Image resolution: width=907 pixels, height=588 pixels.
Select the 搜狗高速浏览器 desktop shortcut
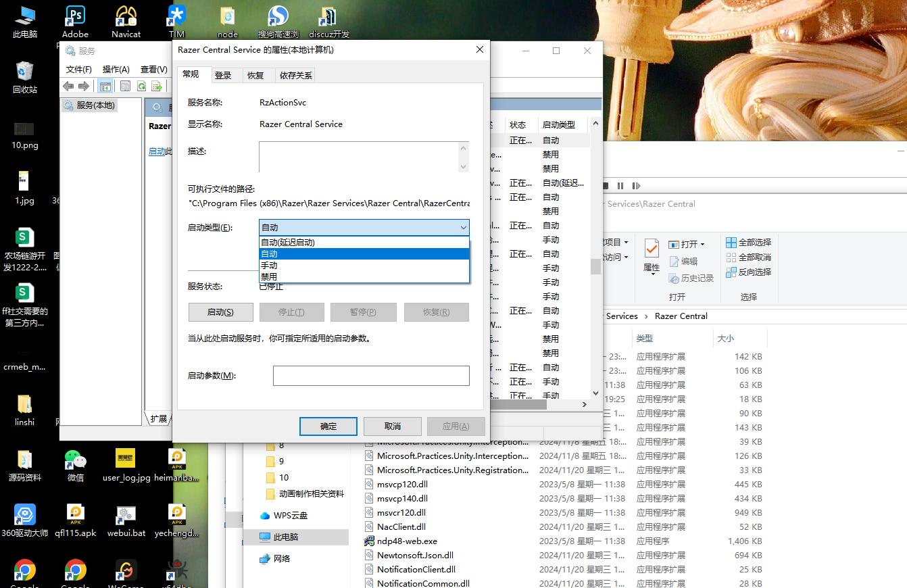[x=278, y=20]
